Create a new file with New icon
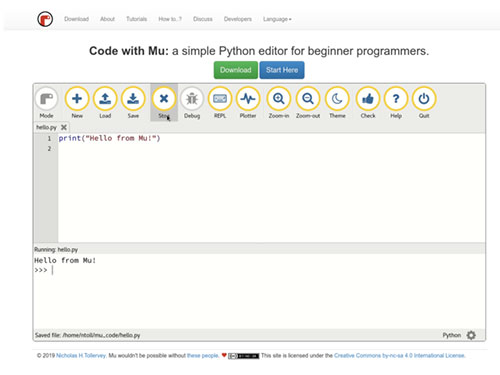The image size is (500, 375). pyautogui.click(x=77, y=99)
